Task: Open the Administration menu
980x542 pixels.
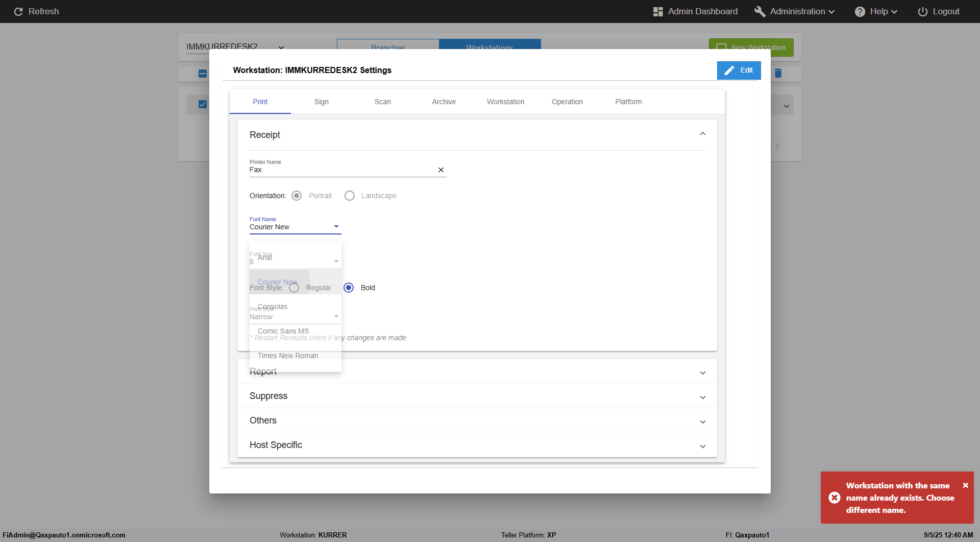Action: pos(795,11)
